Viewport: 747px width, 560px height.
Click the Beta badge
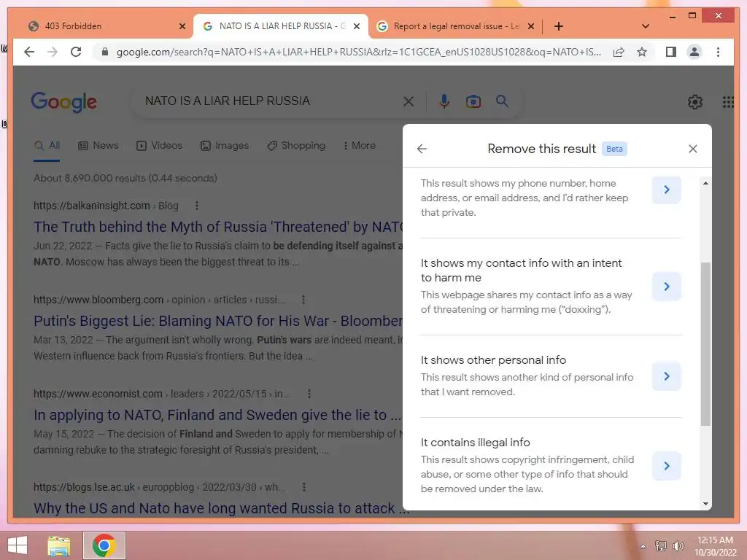click(x=614, y=149)
